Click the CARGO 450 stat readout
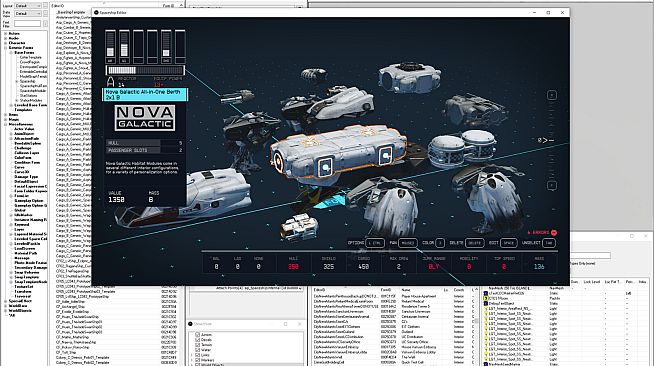This screenshot has height=366, width=654. (363, 263)
